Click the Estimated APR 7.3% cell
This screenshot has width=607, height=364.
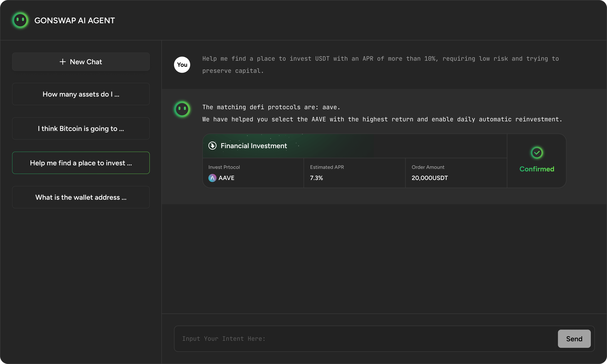[x=354, y=173]
